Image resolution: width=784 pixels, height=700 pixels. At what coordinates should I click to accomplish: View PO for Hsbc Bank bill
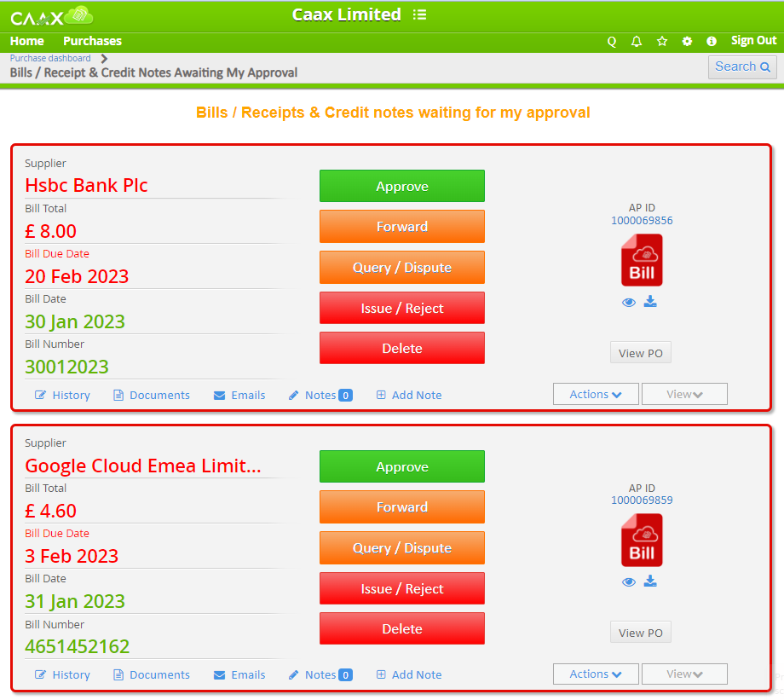pyautogui.click(x=641, y=353)
